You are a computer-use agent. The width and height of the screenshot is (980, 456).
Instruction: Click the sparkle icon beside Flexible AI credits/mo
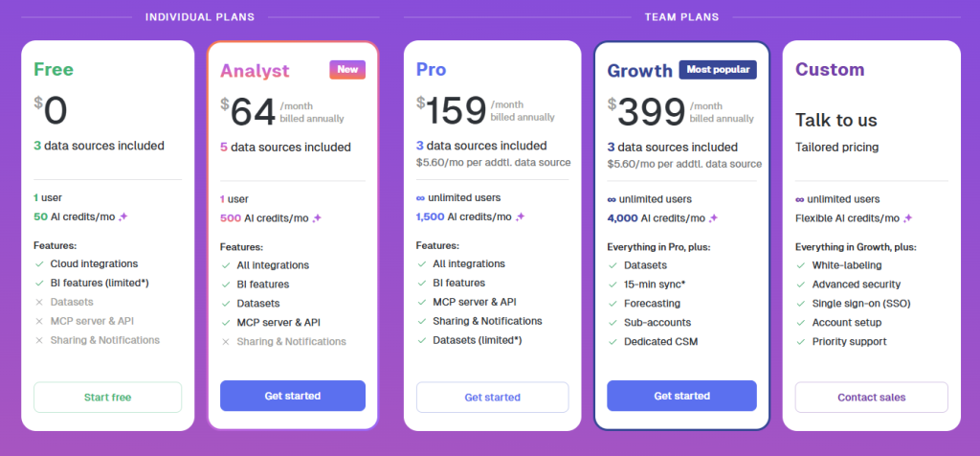[x=907, y=218]
